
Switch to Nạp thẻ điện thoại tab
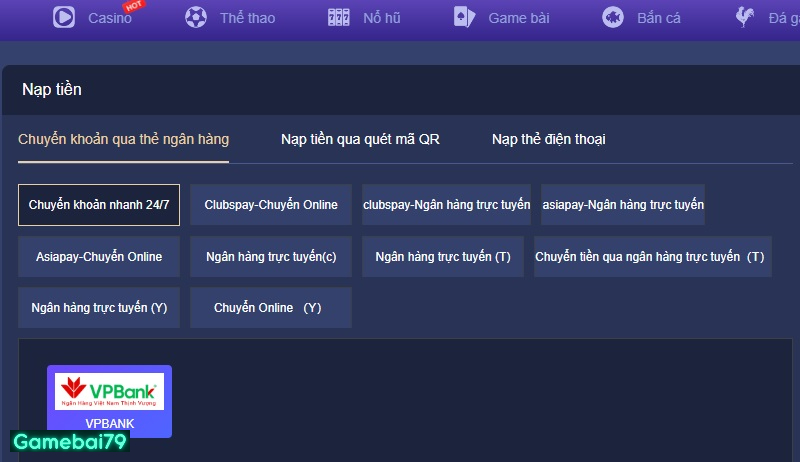tap(548, 139)
